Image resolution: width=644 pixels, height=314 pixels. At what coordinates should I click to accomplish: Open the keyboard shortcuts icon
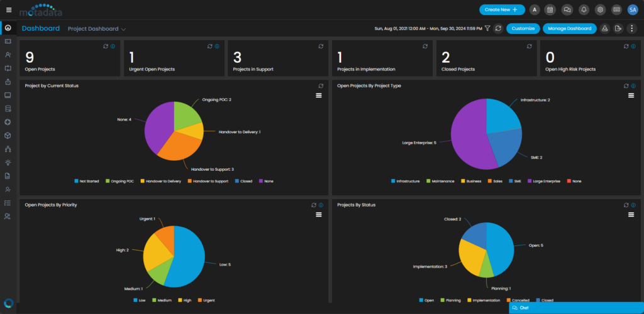616,10
